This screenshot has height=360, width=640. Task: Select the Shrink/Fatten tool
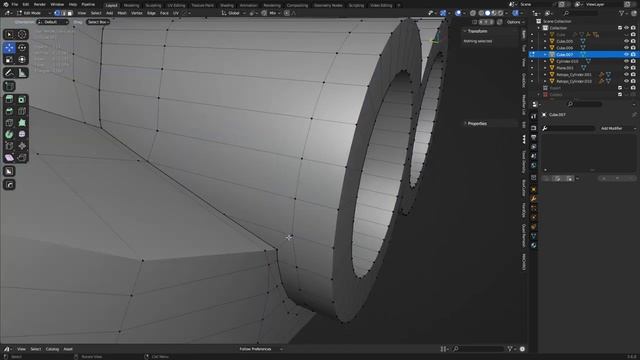pos(22,146)
